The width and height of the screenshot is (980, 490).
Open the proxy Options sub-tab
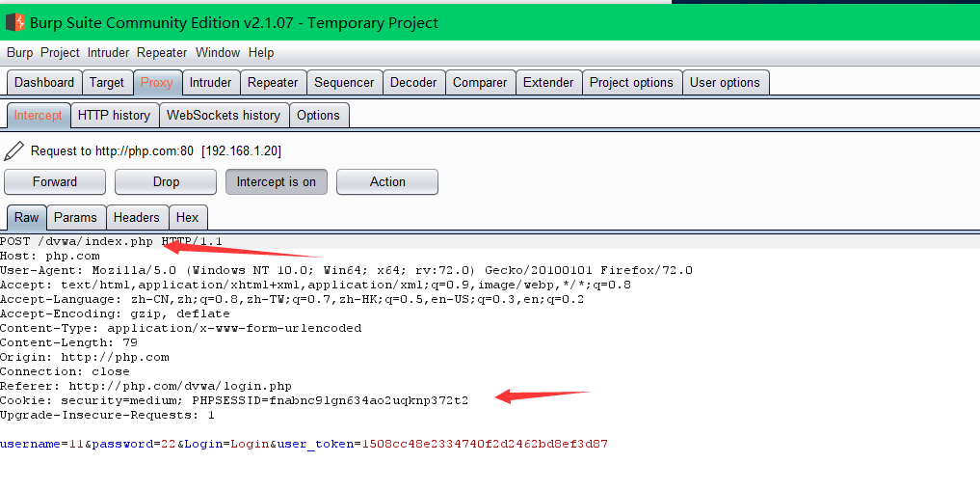[x=318, y=115]
